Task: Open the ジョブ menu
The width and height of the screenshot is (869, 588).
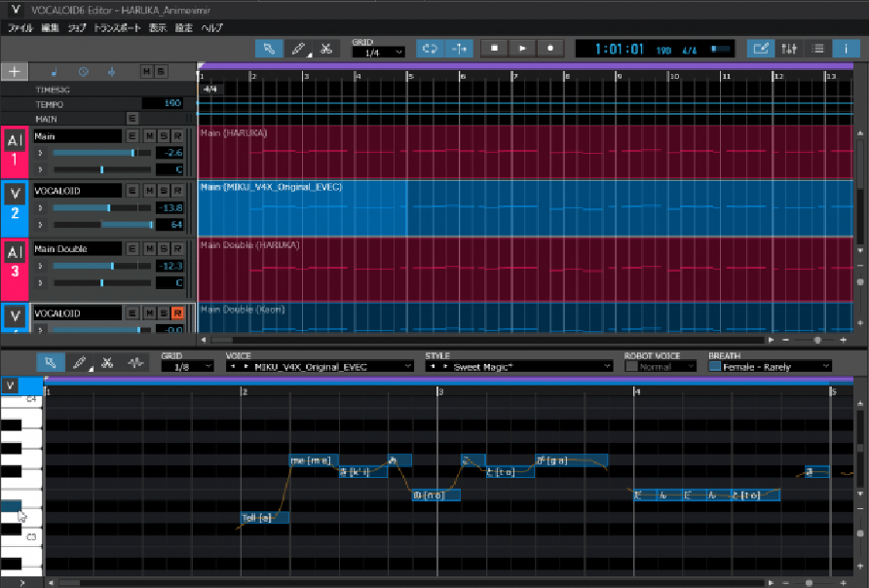Action: [x=77, y=27]
